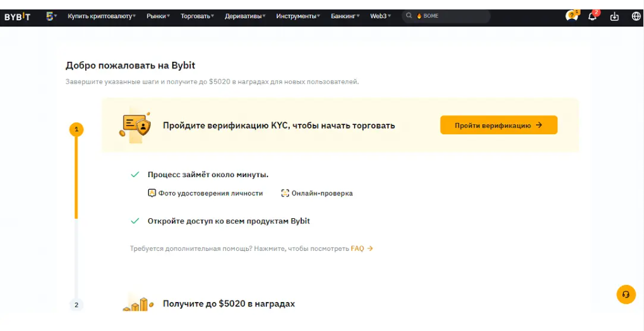644x331 pixels.
Task: Click the text Откройте доступ ко всем продуктам Bybit
Action: (229, 221)
